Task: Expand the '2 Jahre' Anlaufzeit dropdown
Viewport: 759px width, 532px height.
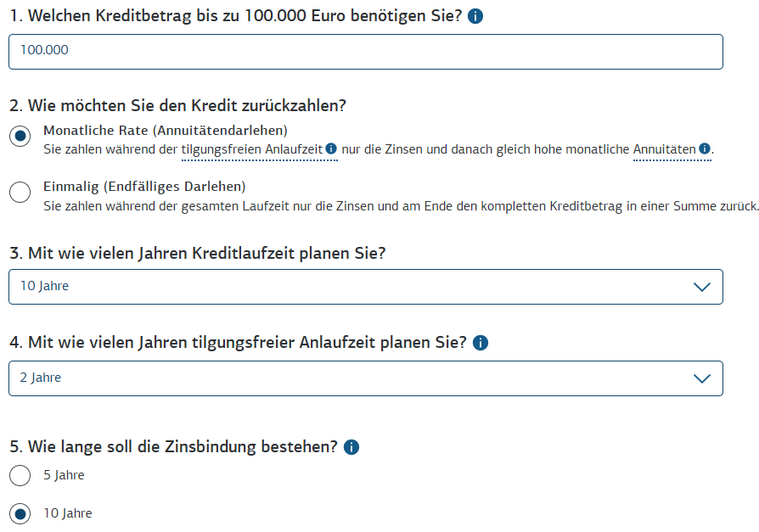Action: pos(365,378)
